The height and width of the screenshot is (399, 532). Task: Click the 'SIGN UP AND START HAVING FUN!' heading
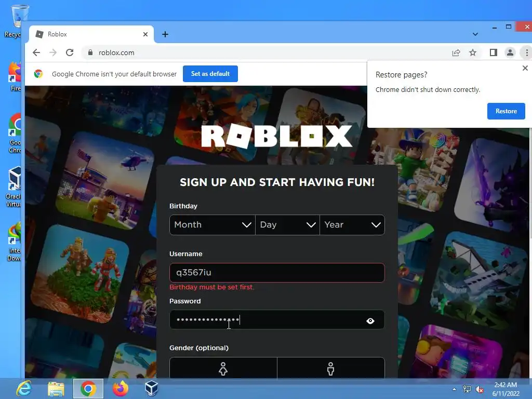(x=277, y=182)
